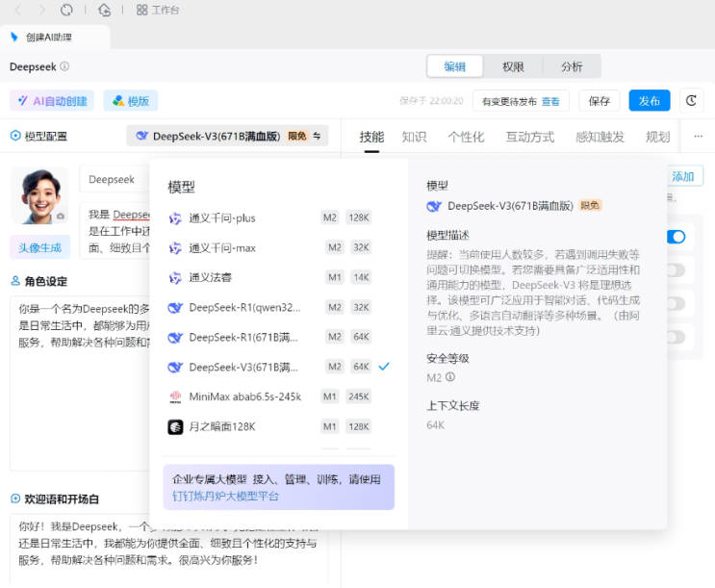Click the info icon beside Deepseek title
The width and height of the screenshot is (715, 588).
click(x=64, y=66)
